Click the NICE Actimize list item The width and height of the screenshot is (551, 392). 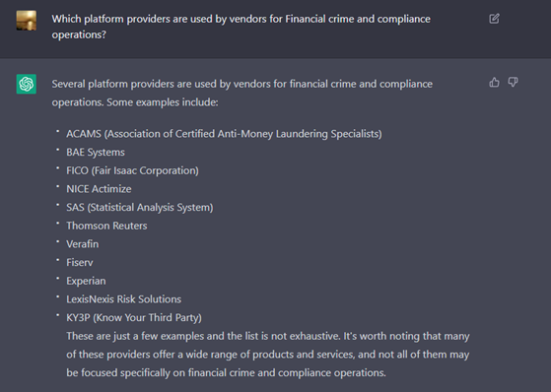click(x=99, y=189)
